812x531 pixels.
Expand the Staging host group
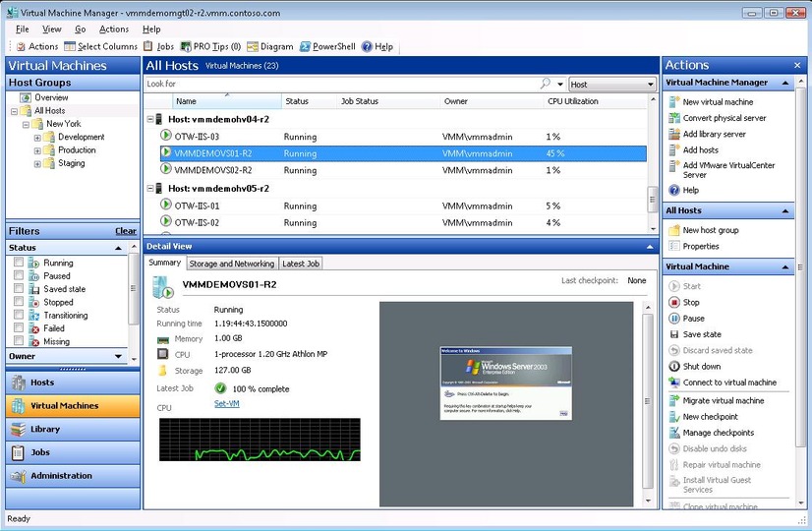[37, 163]
